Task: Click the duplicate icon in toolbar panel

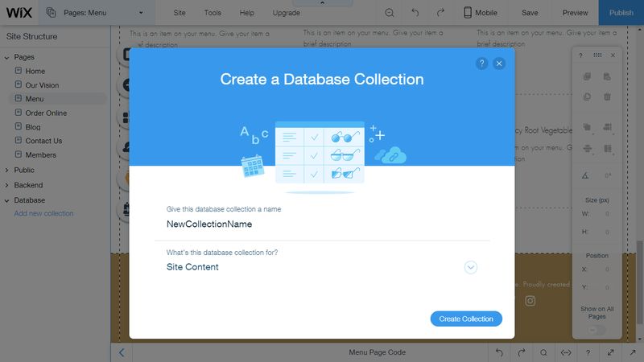Action: [x=588, y=97]
